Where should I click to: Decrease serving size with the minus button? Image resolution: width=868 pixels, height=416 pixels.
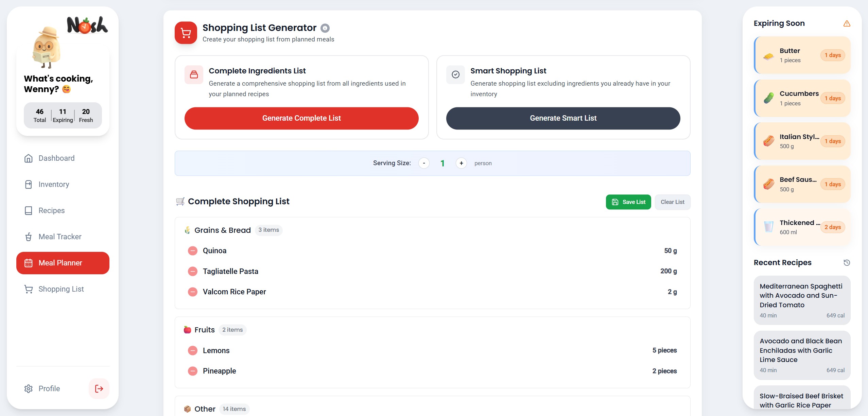pyautogui.click(x=423, y=163)
